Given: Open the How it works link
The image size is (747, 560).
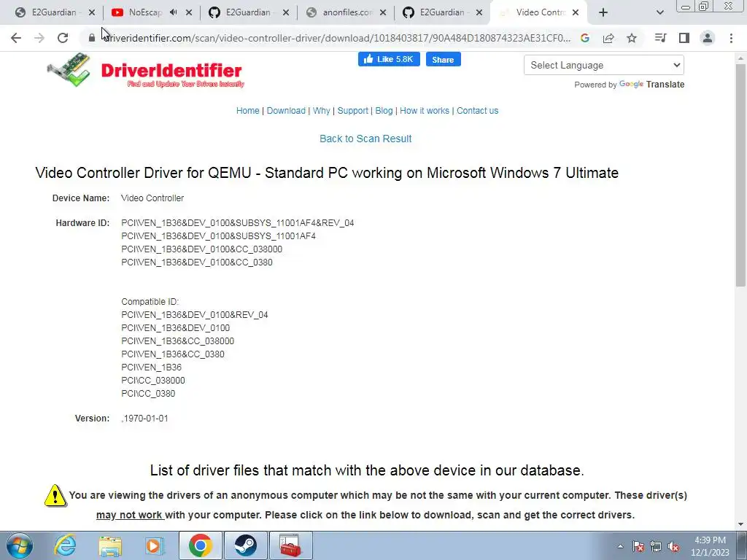Looking at the screenshot, I should point(425,111).
